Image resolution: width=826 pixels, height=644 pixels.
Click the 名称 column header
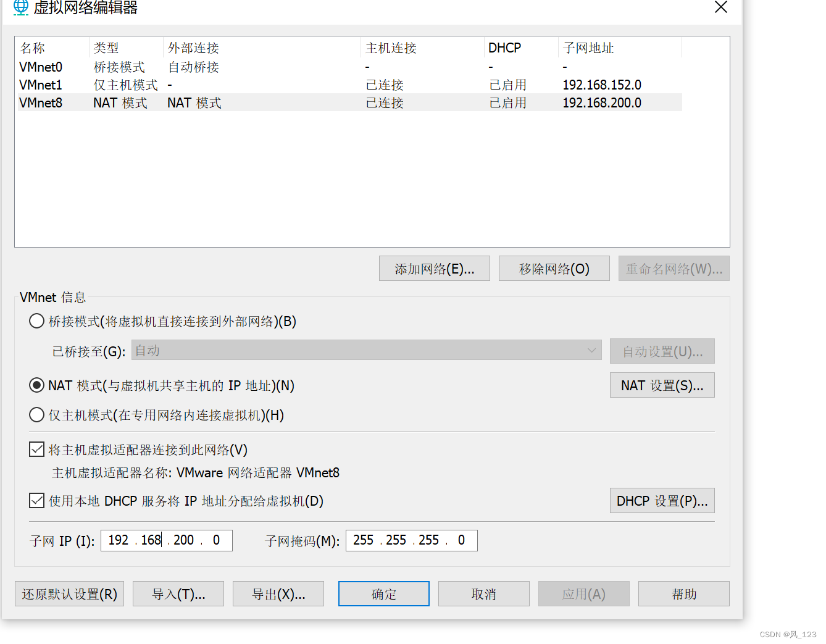(x=52, y=48)
